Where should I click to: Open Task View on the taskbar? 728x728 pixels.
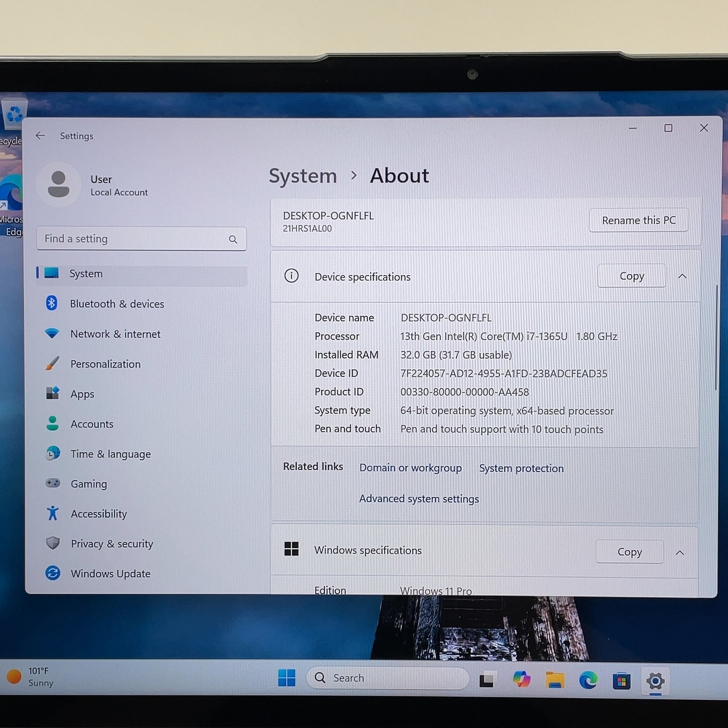pos(487,680)
